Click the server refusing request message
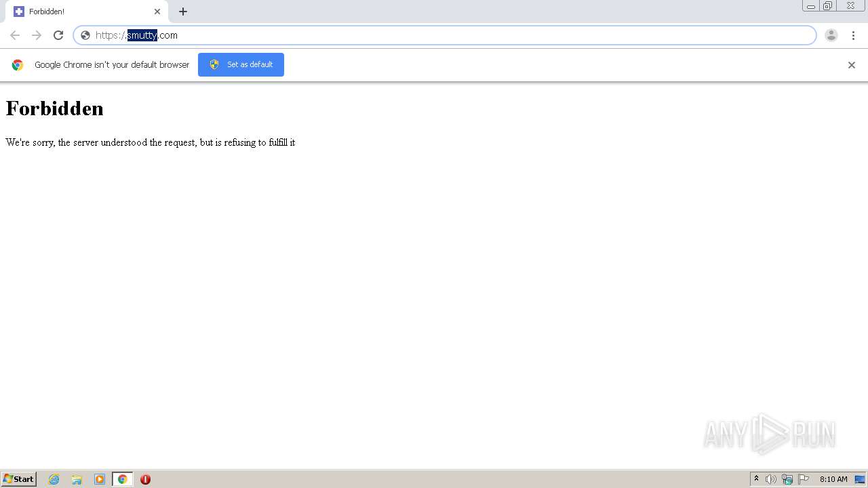 point(151,142)
